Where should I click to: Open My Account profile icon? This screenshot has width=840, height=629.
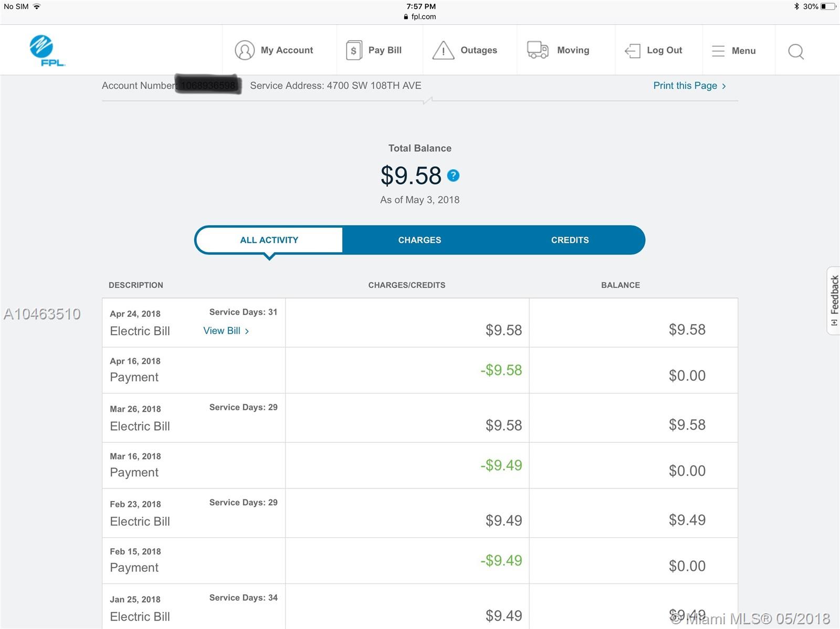(x=245, y=50)
